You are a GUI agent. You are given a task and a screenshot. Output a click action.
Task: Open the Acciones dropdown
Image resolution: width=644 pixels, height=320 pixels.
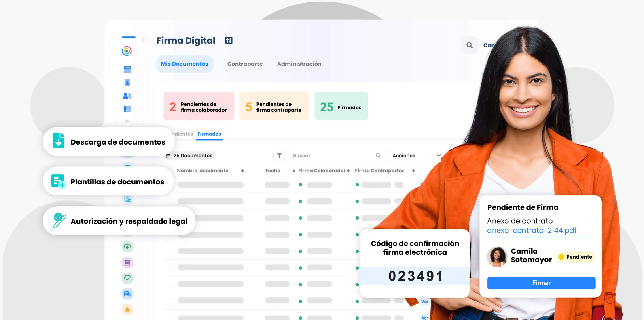(x=416, y=156)
